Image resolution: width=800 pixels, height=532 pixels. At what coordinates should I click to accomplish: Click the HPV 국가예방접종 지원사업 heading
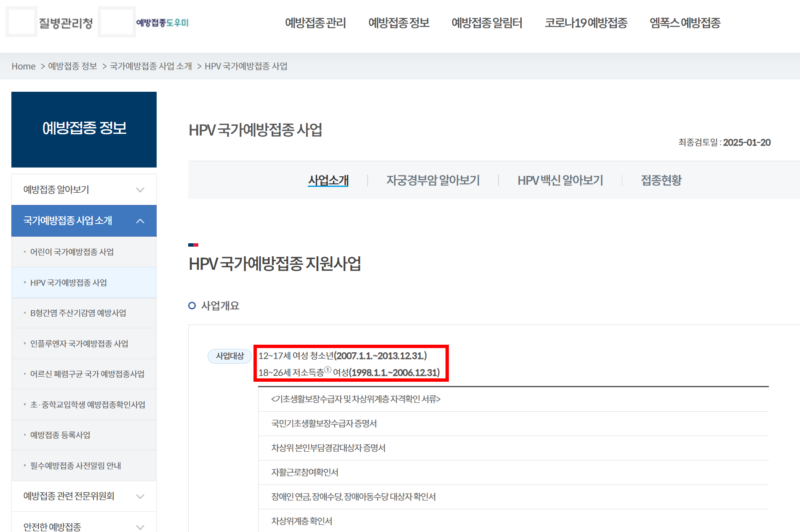pos(275,264)
